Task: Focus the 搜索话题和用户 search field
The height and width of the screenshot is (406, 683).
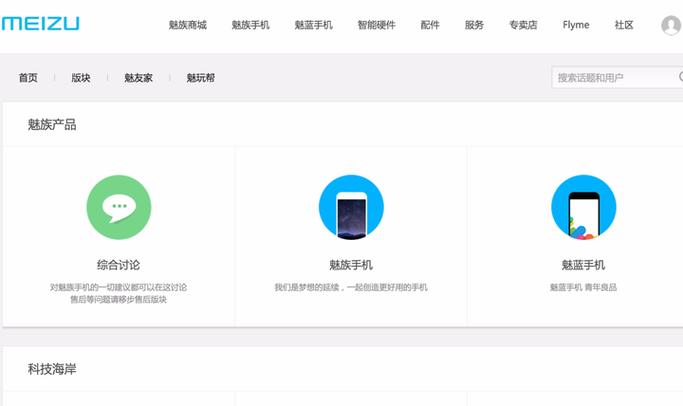Action: 617,78
